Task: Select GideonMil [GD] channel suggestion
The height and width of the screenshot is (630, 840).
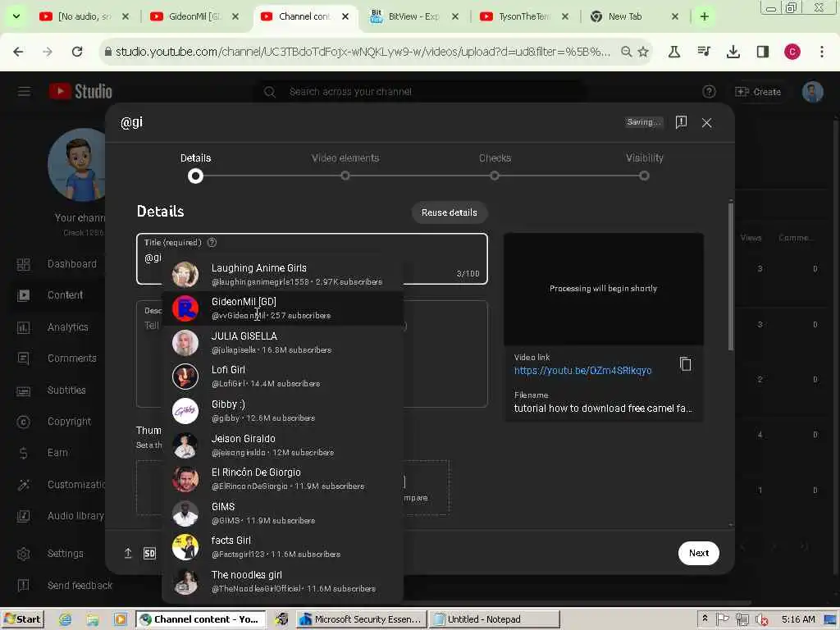Action: [x=282, y=308]
